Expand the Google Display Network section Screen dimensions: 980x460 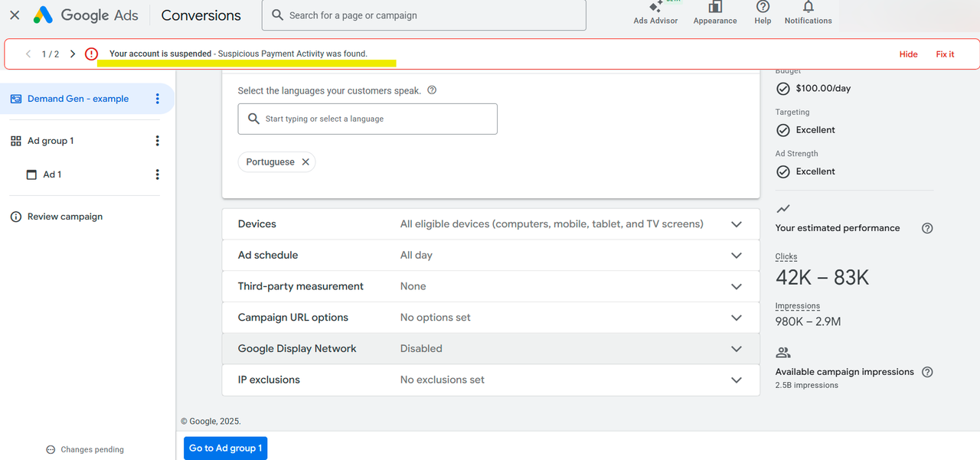point(737,349)
